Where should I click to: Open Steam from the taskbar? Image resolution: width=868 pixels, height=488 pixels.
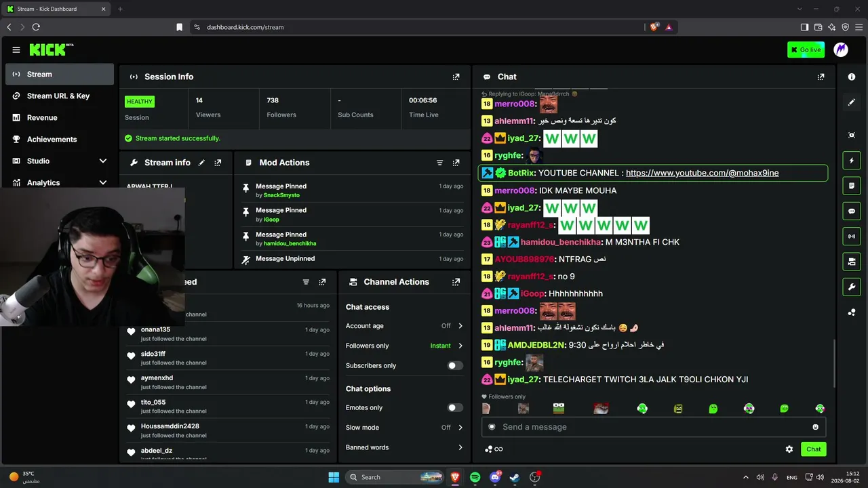tap(515, 477)
